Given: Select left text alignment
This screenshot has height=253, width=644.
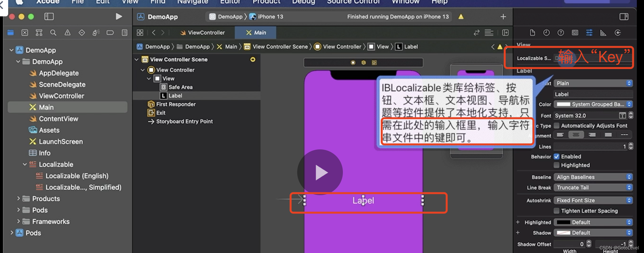Looking at the screenshot, I should coord(560,135).
